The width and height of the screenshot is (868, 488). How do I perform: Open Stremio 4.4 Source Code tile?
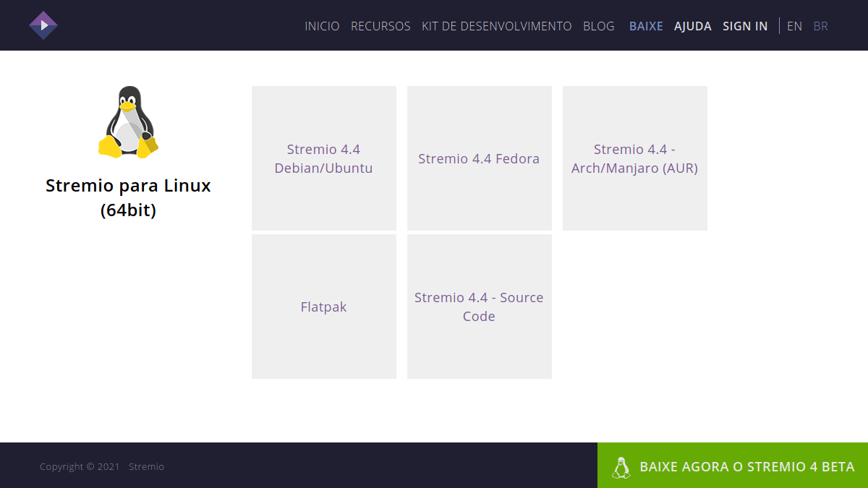480,307
